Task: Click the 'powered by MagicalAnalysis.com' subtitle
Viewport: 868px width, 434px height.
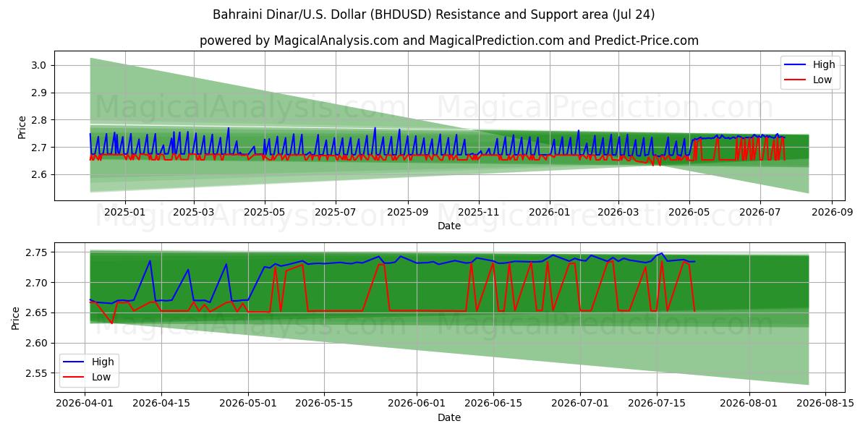Action: pos(449,41)
